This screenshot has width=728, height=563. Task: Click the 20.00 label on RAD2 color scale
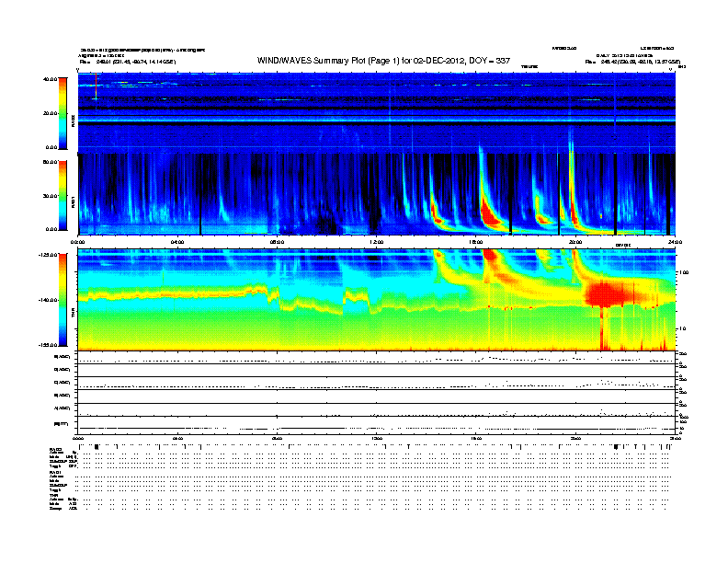tap(50, 113)
